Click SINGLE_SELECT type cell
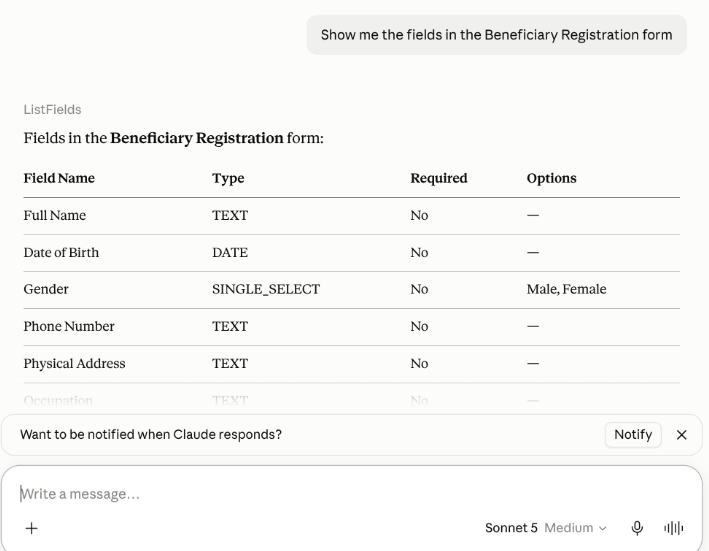 [266, 289]
